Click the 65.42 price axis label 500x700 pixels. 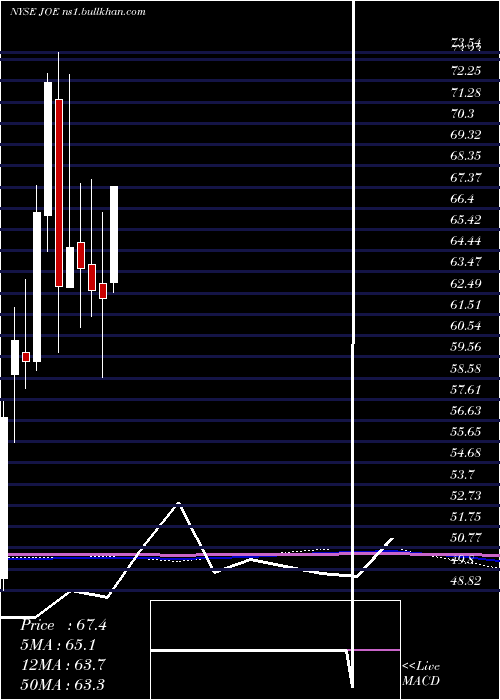click(466, 219)
